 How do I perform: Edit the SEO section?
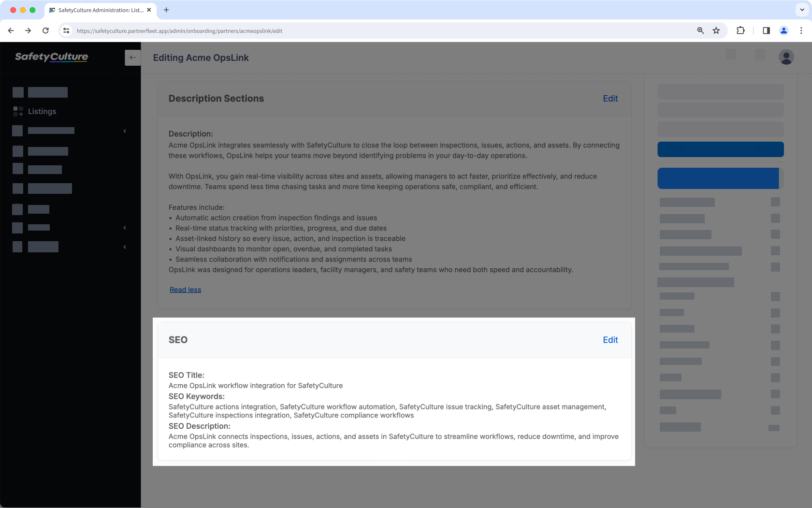click(x=610, y=340)
